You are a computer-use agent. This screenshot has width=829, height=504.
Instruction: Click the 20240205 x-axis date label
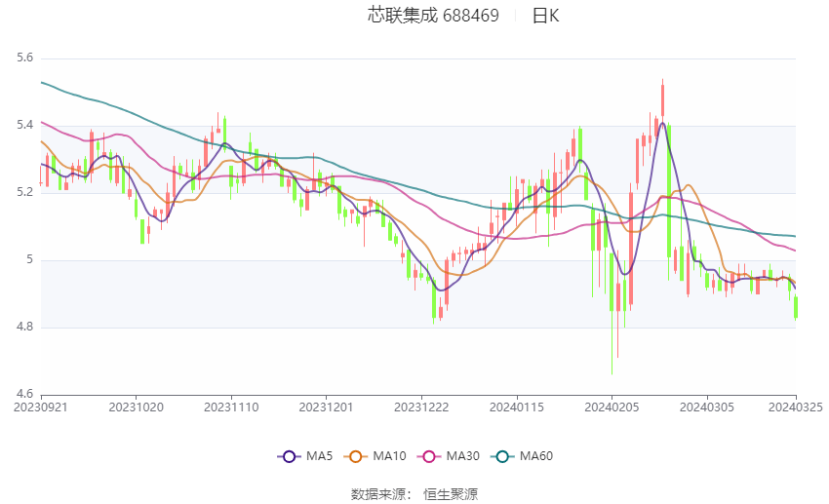pos(612,407)
